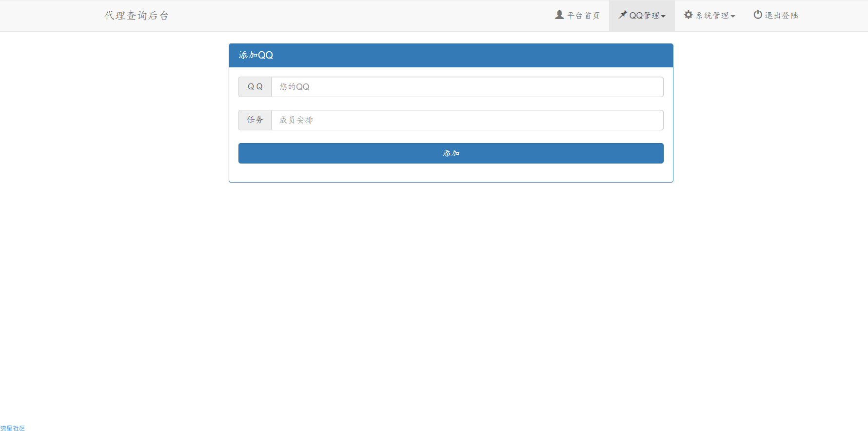The height and width of the screenshot is (431, 868).
Task: Click the 添加QQ panel heading
Action: 451,55
